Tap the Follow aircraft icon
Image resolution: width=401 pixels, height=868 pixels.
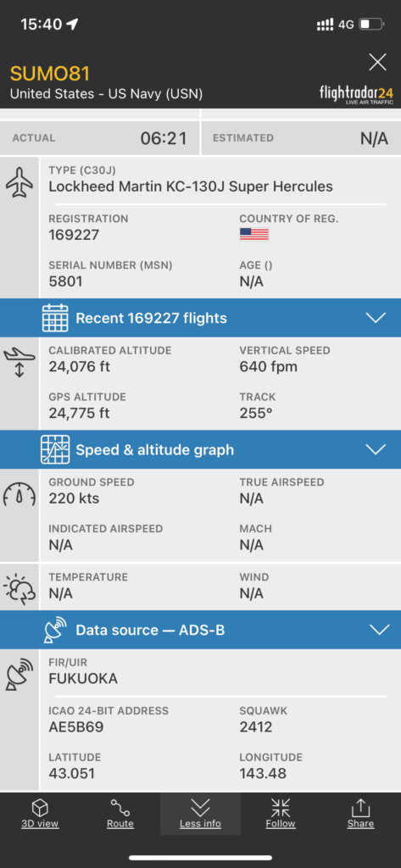pos(281,808)
